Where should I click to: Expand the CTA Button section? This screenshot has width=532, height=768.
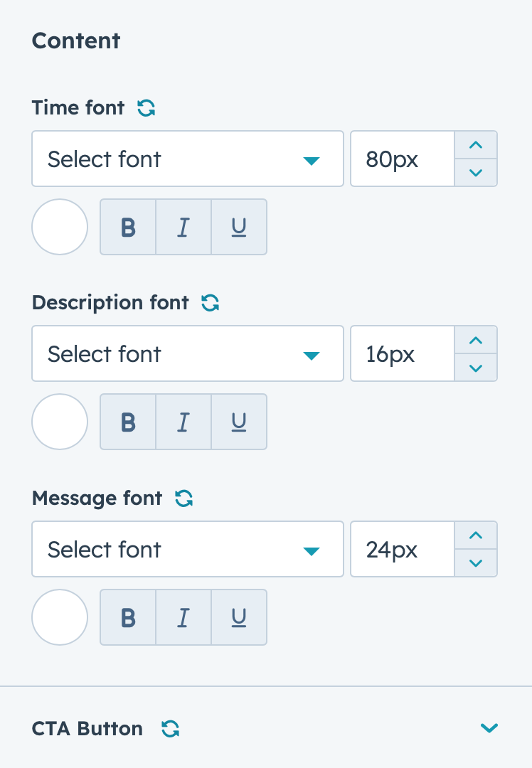point(489,728)
